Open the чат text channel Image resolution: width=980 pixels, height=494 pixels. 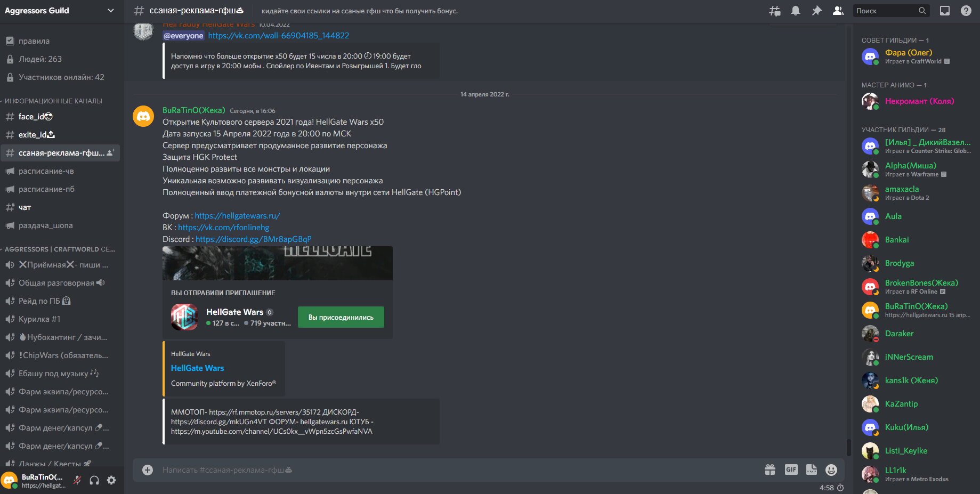point(60,207)
